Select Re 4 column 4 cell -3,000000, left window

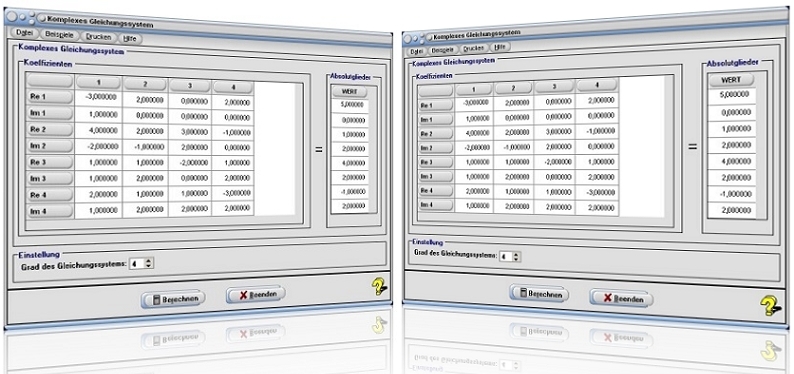pyautogui.click(x=233, y=194)
